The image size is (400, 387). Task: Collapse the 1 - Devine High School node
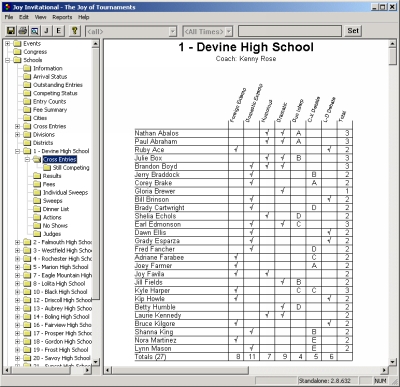17,151
